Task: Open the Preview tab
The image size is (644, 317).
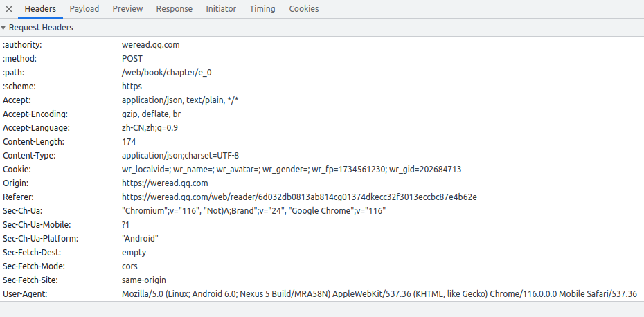Action: [127, 9]
